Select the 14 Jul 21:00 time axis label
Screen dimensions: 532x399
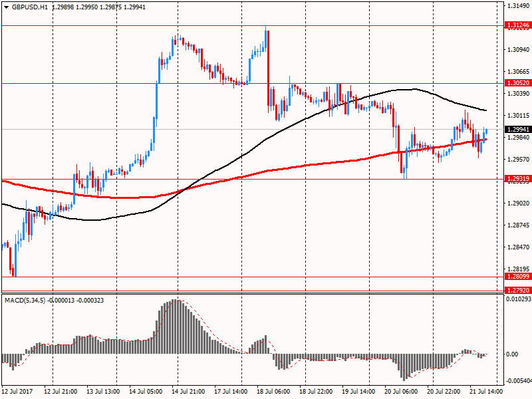[188, 391]
